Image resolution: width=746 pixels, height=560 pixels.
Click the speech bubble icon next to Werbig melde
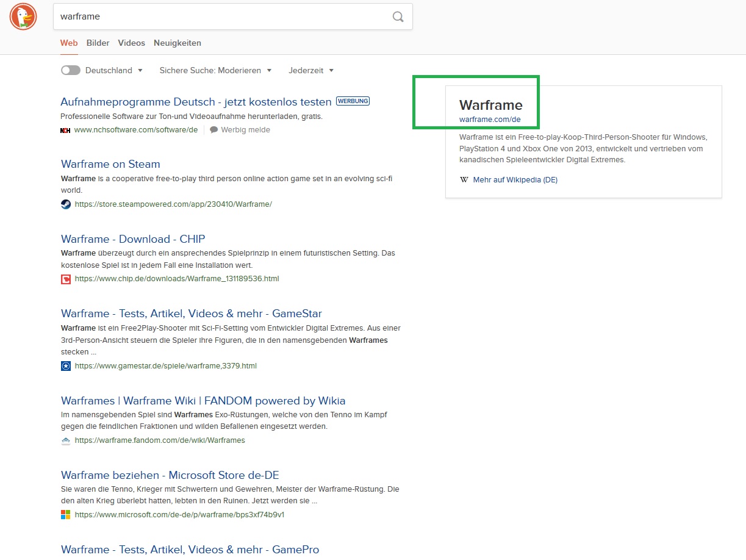click(x=213, y=130)
